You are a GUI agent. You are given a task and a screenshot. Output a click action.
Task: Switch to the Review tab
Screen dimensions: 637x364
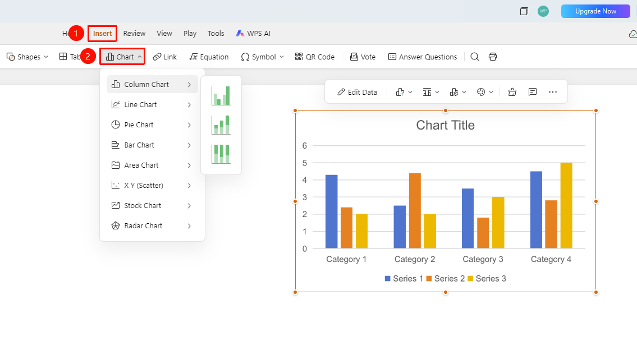135,34
